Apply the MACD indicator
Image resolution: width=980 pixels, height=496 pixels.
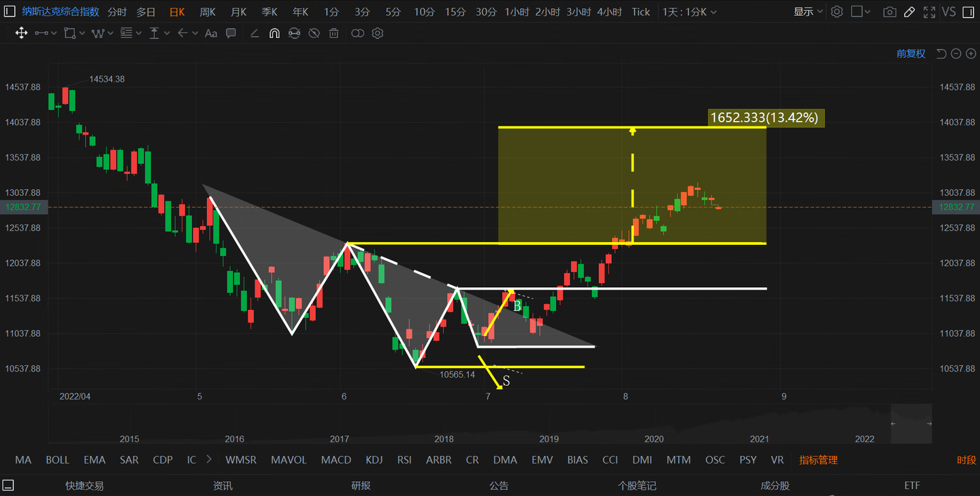(336, 460)
